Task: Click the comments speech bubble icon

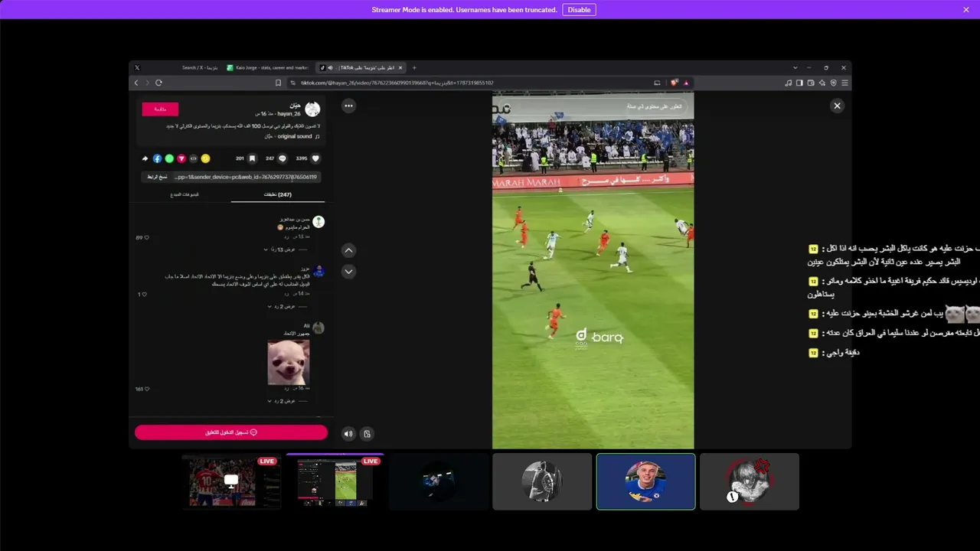Action: point(283,158)
